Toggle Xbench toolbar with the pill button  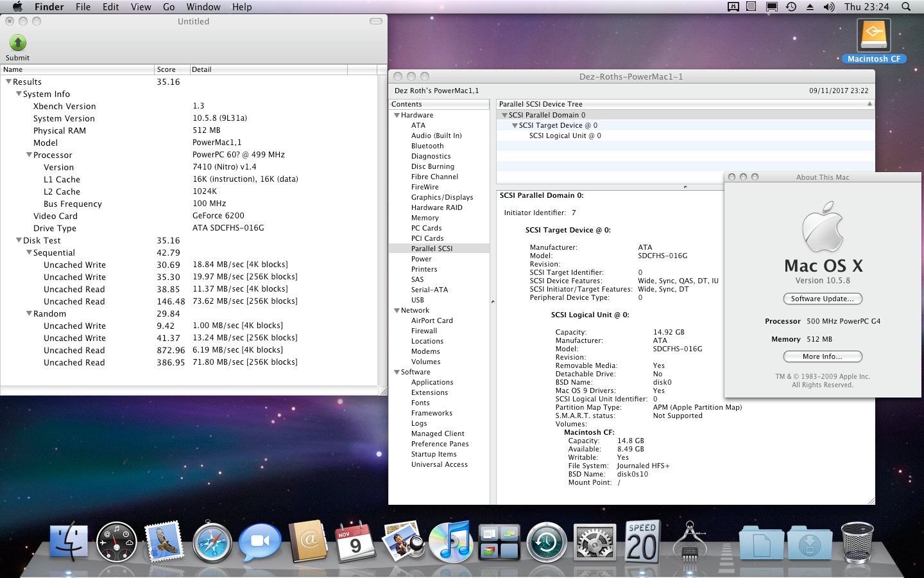pyautogui.click(x=376, y=21)
